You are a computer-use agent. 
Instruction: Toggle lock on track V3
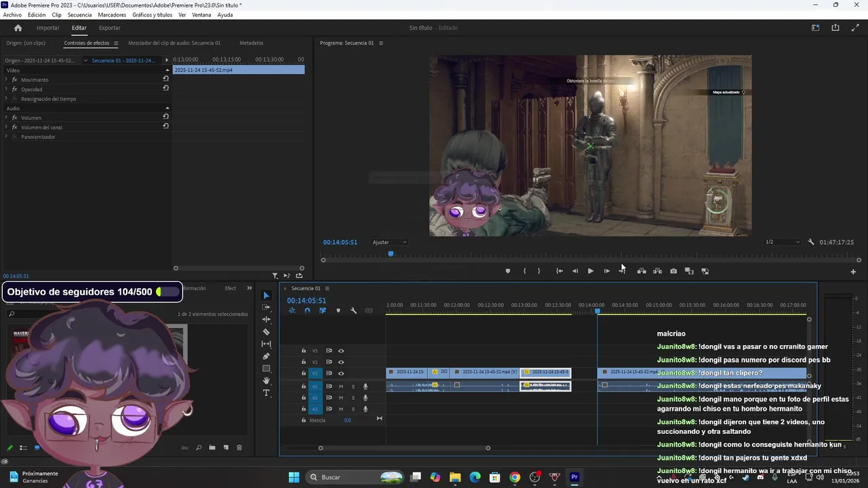304,351
